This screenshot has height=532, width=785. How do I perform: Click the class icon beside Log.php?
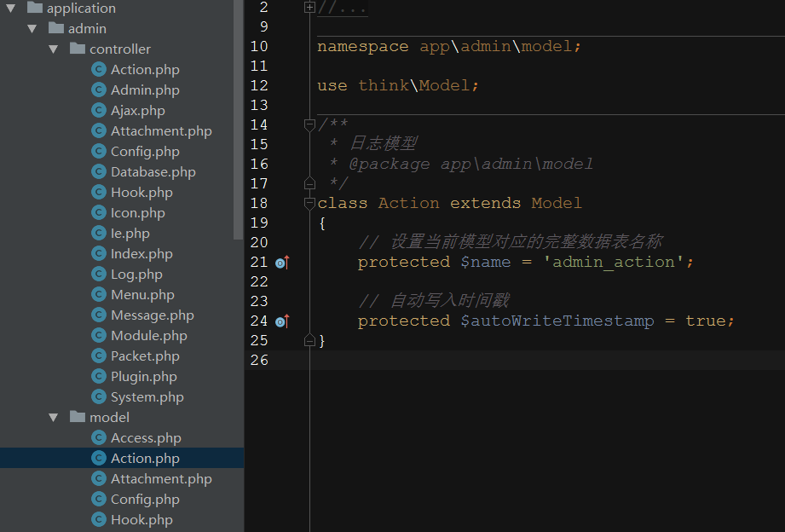(97, 274)
